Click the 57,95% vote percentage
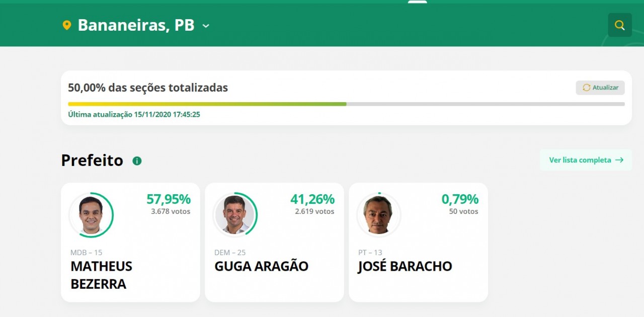Screen dimensions: 644x317 169,199
